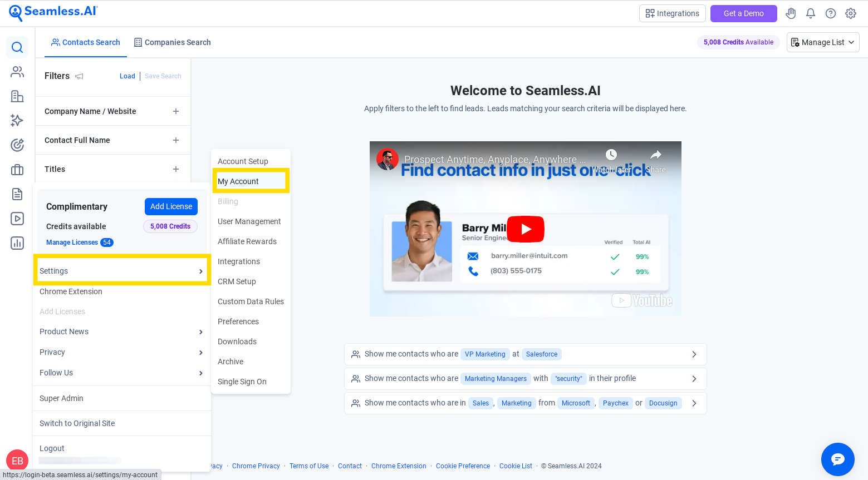This screenshot has width=868, height=480.
Task: Open the AI sparkles icon in sidebar
Action: click(17, 121)
